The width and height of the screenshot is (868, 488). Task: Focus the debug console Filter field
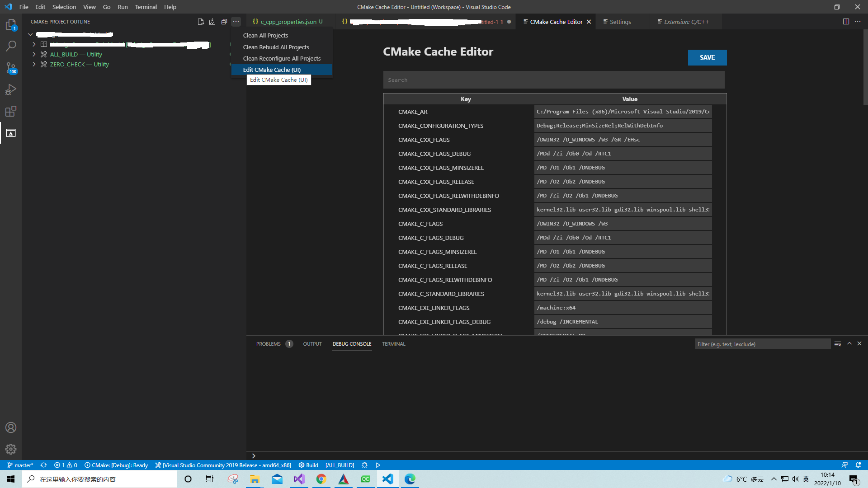click(x=763, y=344)
